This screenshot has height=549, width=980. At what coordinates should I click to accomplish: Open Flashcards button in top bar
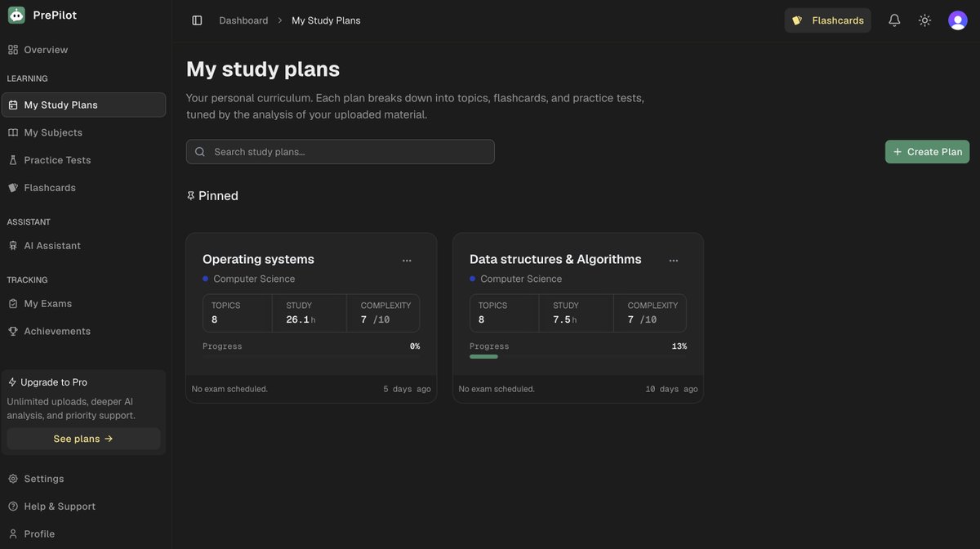tap(828, 20)
